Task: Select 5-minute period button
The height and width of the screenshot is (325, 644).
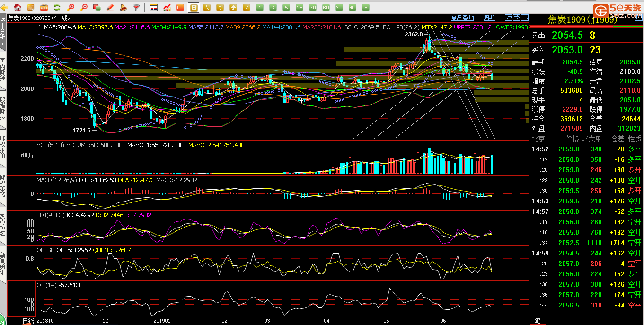Action: pyautogui.click(x=286, y=7)
